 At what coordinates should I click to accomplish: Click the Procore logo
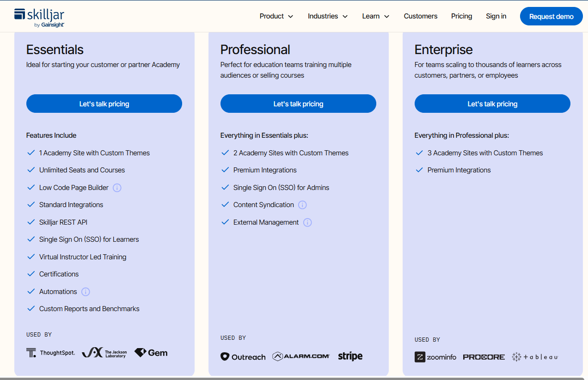tap(484, 357)
